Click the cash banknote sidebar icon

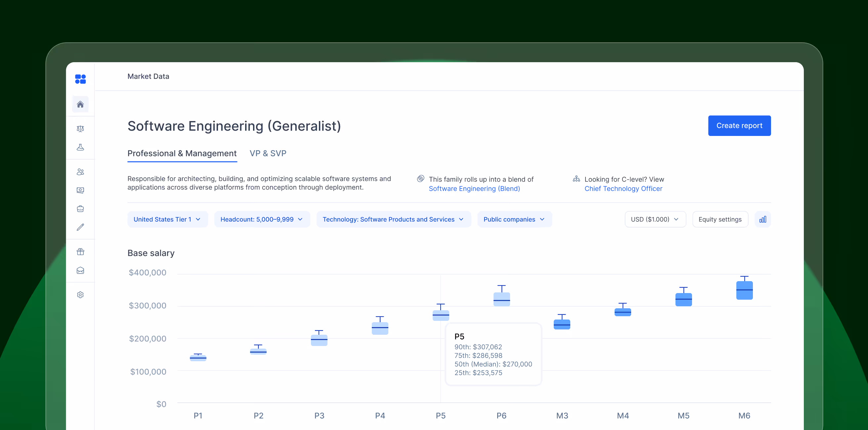pos(80,190)
